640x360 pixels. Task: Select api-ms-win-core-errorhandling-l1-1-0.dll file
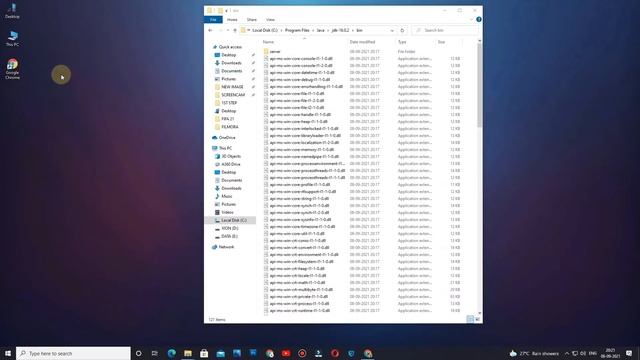coord(306,87)
